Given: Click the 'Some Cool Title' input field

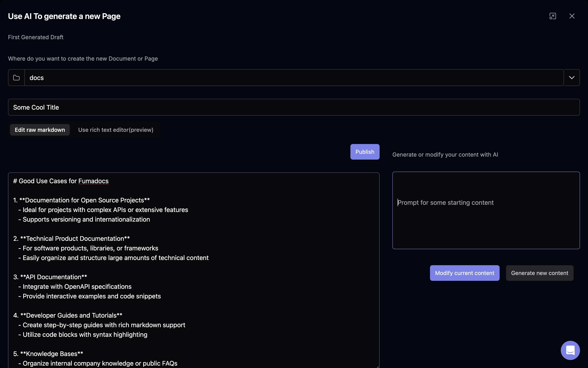Looking at the screenshot, I should click(x=294, y=107).
